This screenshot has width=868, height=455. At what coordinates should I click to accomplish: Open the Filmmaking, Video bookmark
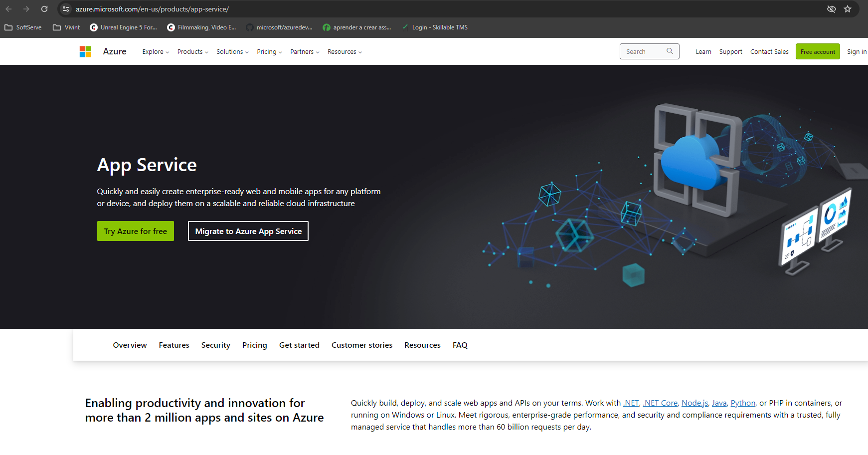click(201, 27)
